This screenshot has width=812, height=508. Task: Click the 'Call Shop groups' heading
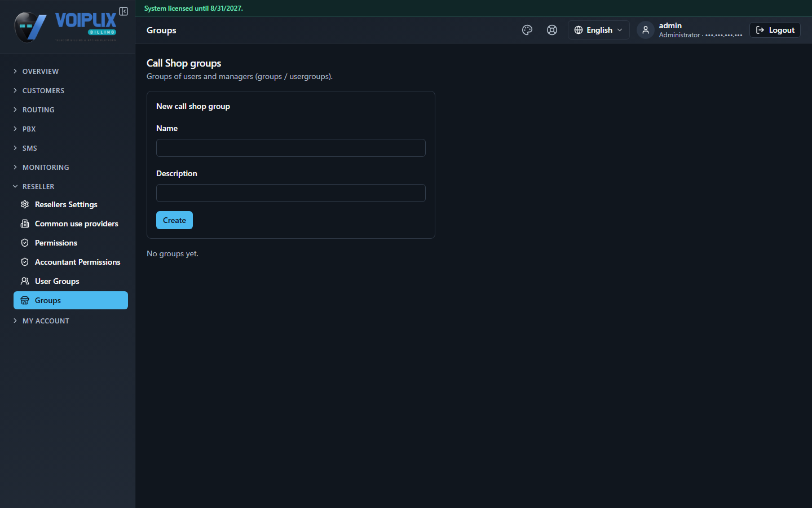pyautogui.click(x=184, y=63)
